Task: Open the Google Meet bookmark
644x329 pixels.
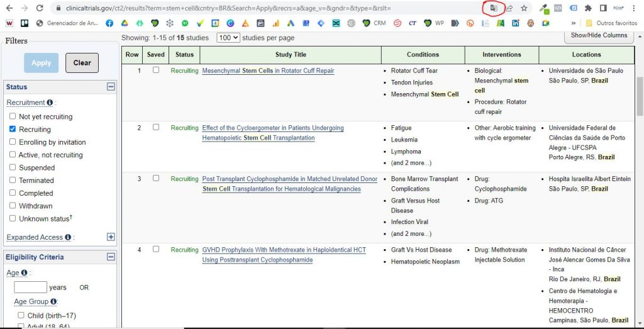Action: point(545,23)
